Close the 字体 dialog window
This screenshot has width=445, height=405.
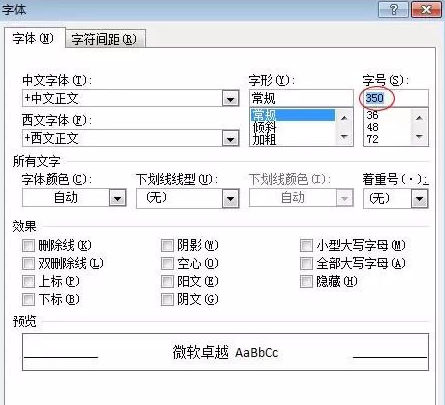(426, 10)
